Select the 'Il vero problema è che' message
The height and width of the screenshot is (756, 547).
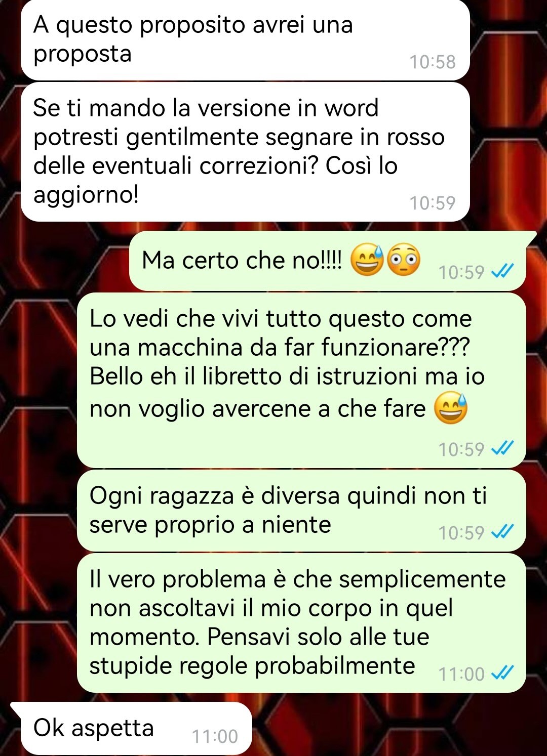coord(301,623)
